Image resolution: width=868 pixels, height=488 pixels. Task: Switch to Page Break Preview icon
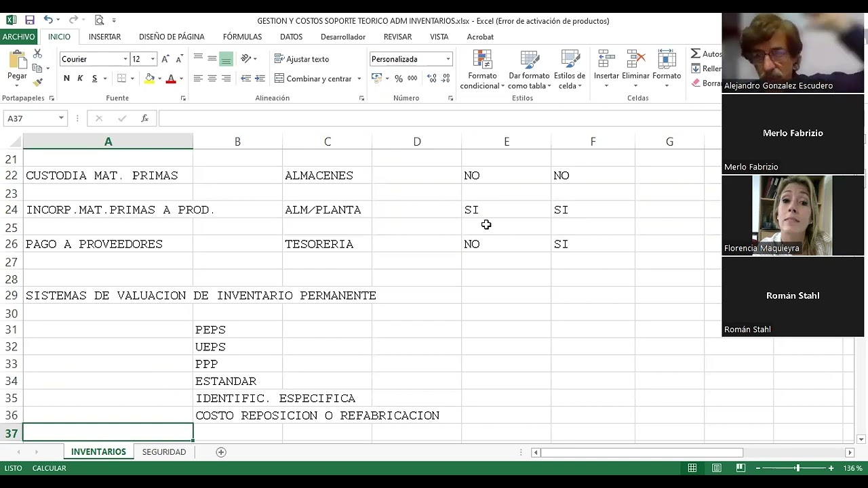click(x=741, y=468)
